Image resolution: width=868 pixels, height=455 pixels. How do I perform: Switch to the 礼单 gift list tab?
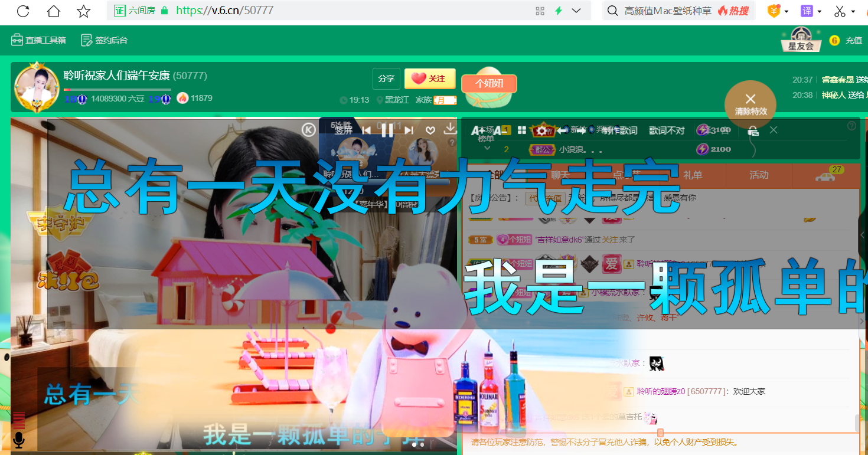click(x=693, y=175)
